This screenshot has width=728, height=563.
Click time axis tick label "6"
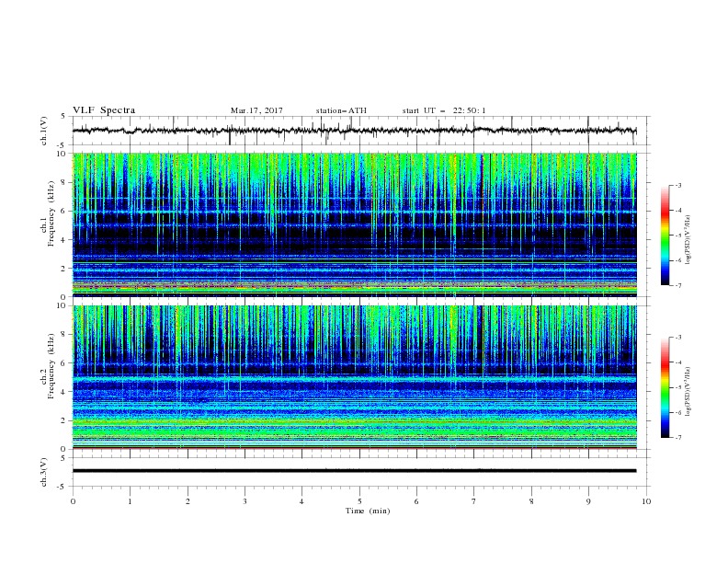pos(416,501)
